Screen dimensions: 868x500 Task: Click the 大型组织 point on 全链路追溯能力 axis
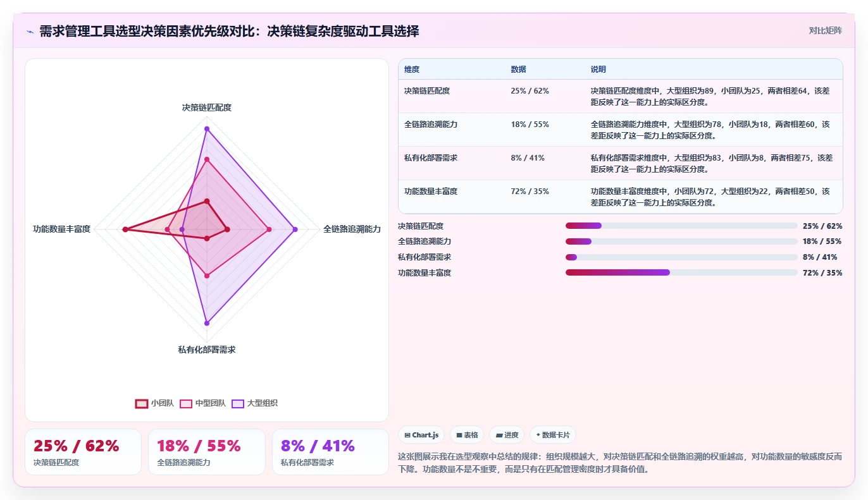coord(295,229)
